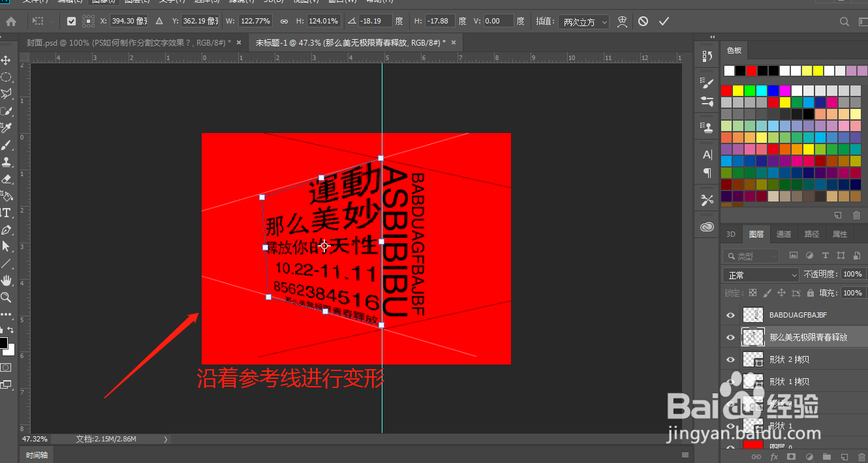868x463 pixels.
Task: Select the Zoom magnifier tool
Action: 6,297
